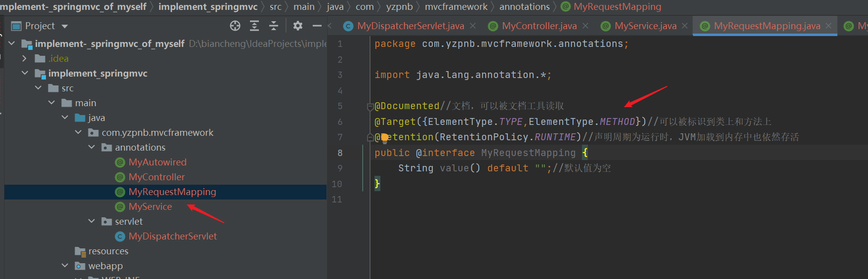Viewport: 868px width, 279px height.
Task: Click left scroll arrow of editor tabs
Action: tap(330, 26)
